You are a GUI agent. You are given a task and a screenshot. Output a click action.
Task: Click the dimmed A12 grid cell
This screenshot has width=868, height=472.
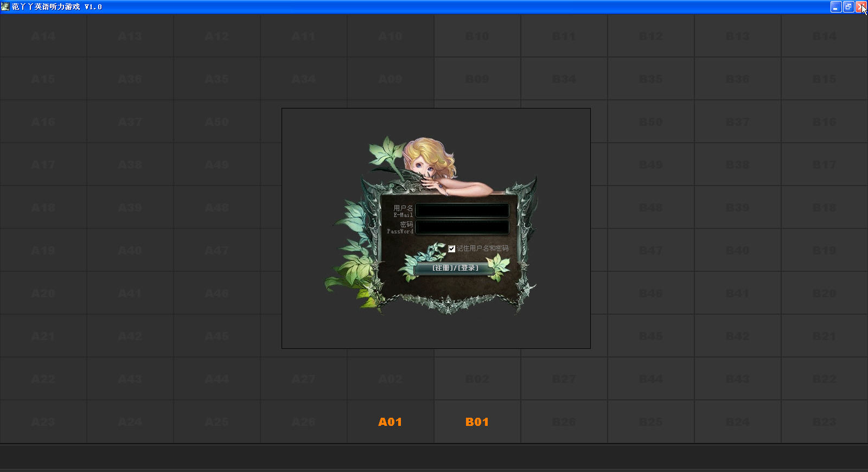pos(217,36)
